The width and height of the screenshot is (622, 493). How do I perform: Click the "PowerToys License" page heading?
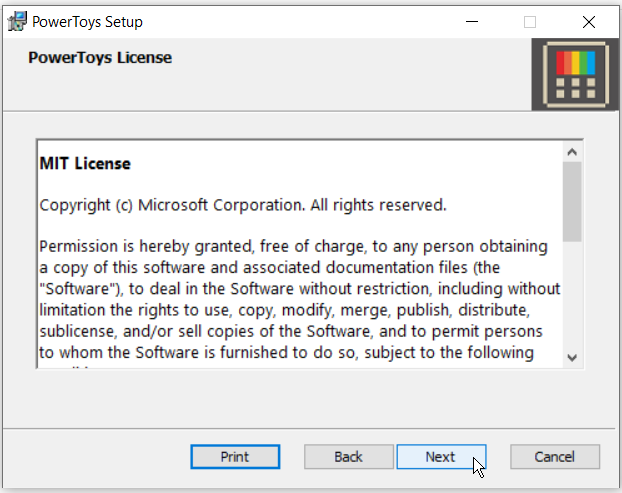[x=100, y=58]
